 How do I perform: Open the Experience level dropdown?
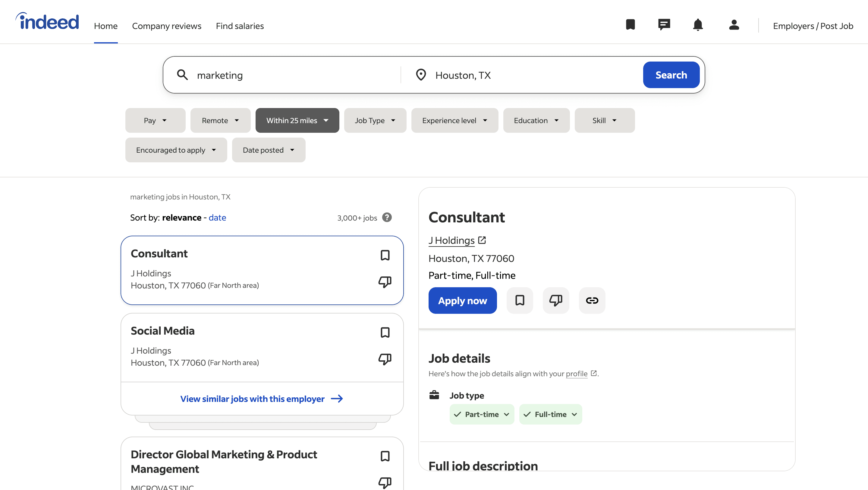coord(454,120)
